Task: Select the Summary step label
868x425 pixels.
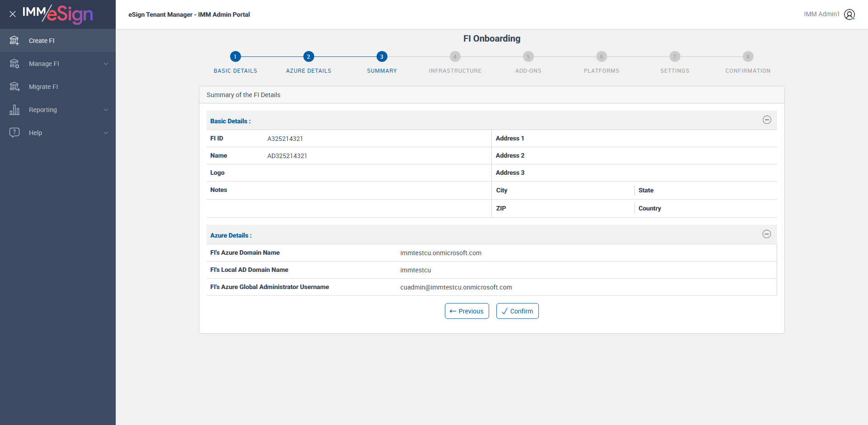Action: pyautogui.click(x=382, y=71)
